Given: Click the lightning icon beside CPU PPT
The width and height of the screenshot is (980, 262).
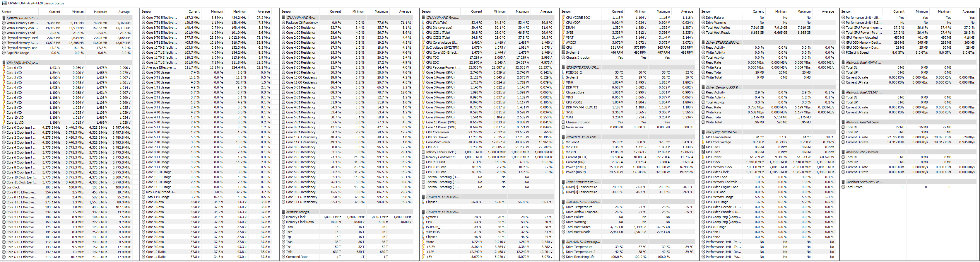Looking at the screenshot, I should 423,147.
